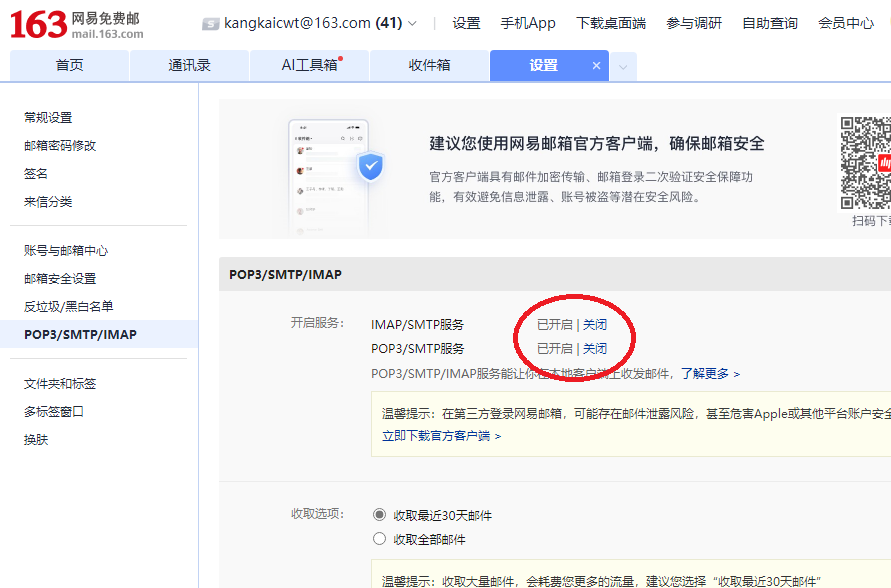
Task: Open 邮箱安全设置 in the sidebar
Action: (x=60, y=279)
